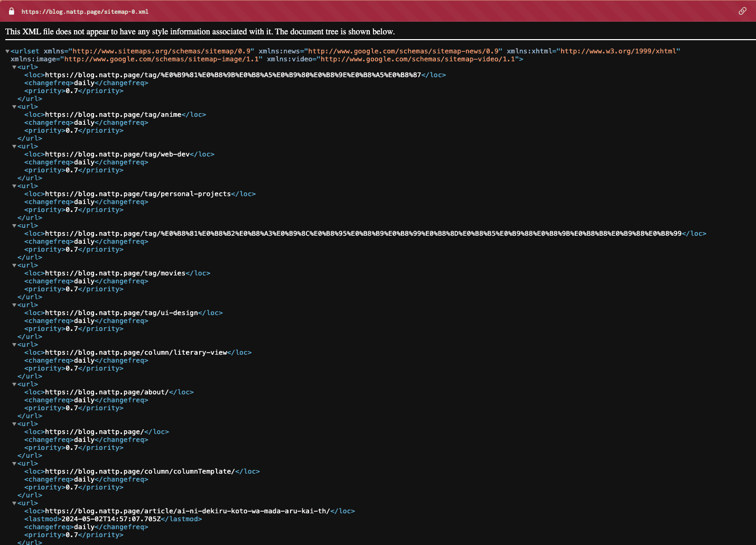Click the tag/anime loc URL text

tap(113, 115)
